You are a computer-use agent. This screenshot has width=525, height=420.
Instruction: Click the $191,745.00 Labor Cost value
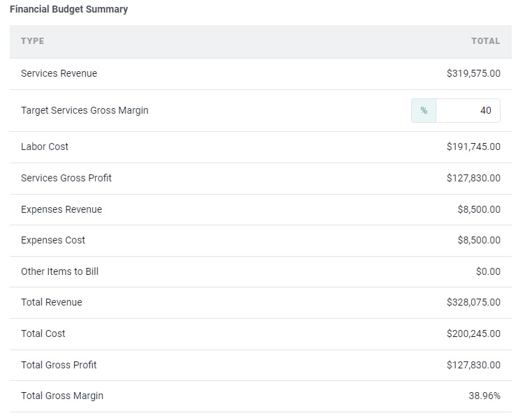click(x=473, y=147)
